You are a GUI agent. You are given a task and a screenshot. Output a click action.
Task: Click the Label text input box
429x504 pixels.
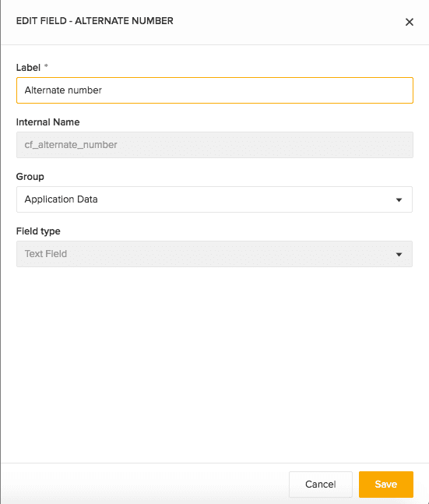point(215,90)
